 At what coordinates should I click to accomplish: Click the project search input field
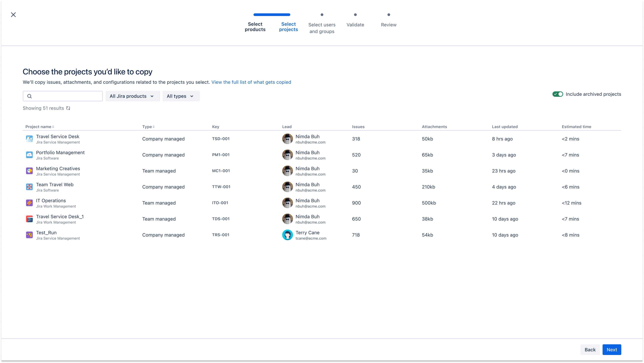[x=63, y=96]
